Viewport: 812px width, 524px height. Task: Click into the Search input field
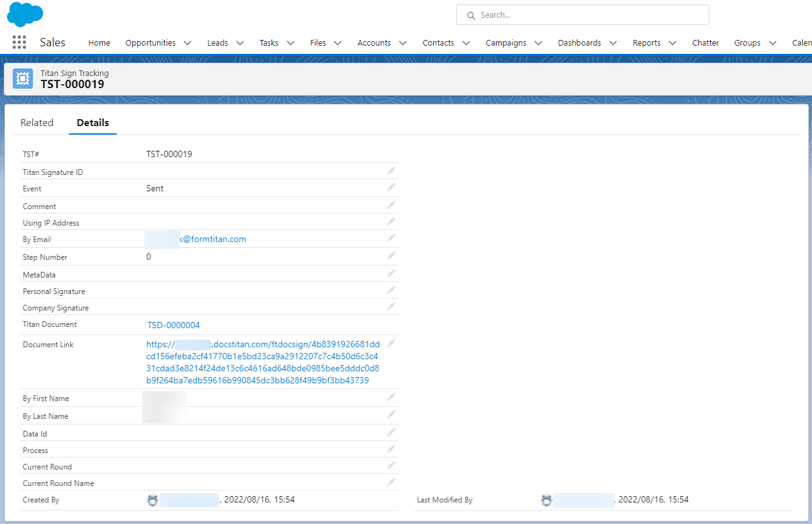coord(583,15)
